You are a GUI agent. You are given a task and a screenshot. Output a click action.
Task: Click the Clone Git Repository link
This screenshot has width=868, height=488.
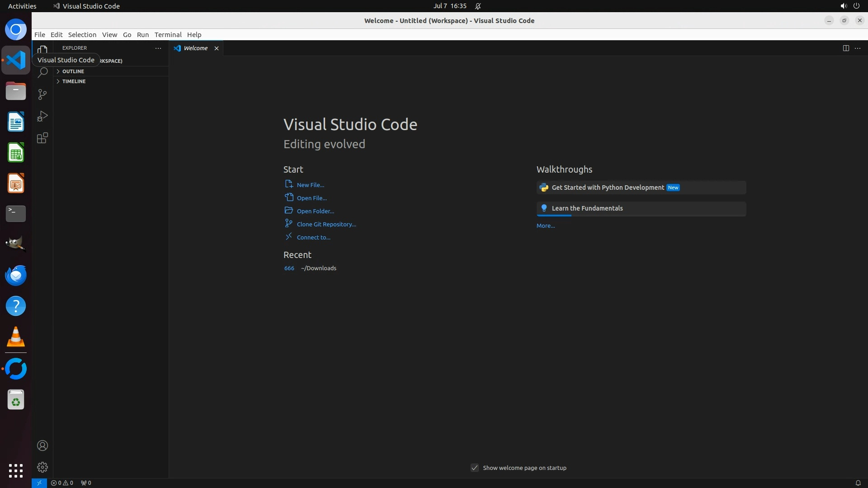[x=326, y=224]
